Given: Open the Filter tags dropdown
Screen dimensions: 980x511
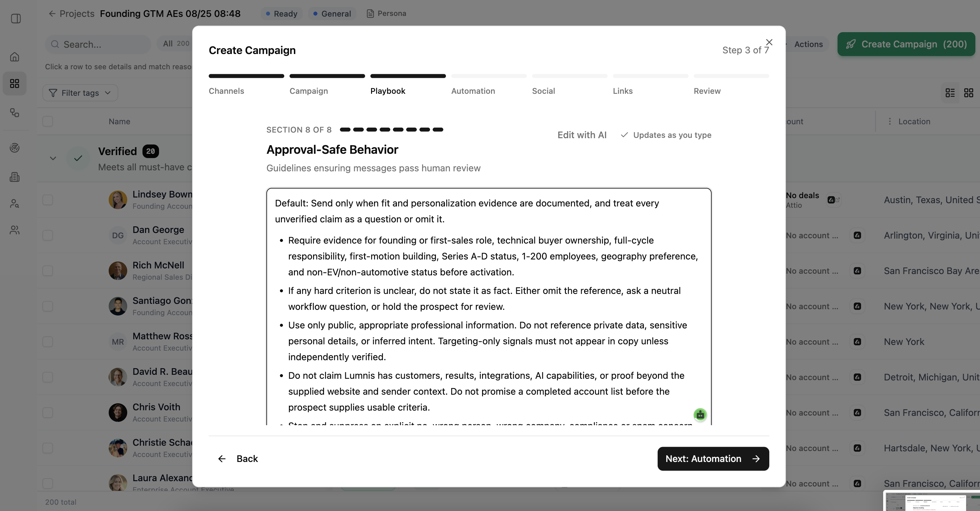Looking at the screenshot, I should 80,93.
